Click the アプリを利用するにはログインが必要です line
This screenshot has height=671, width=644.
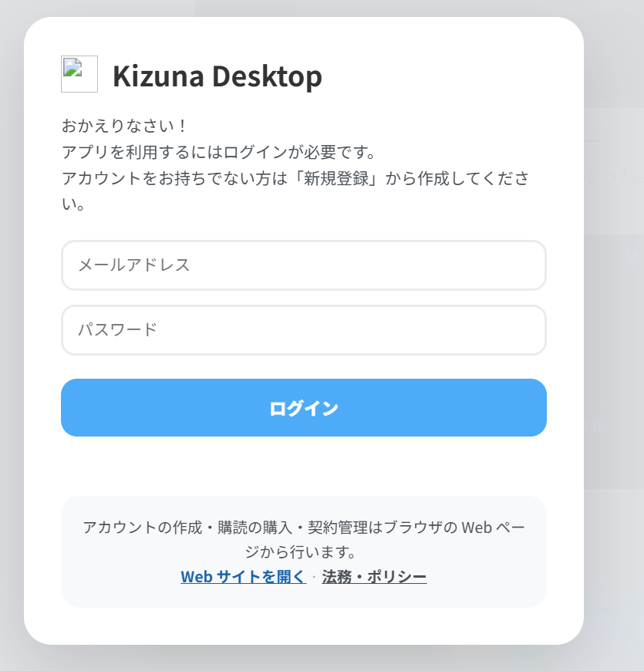coord(217,152)
